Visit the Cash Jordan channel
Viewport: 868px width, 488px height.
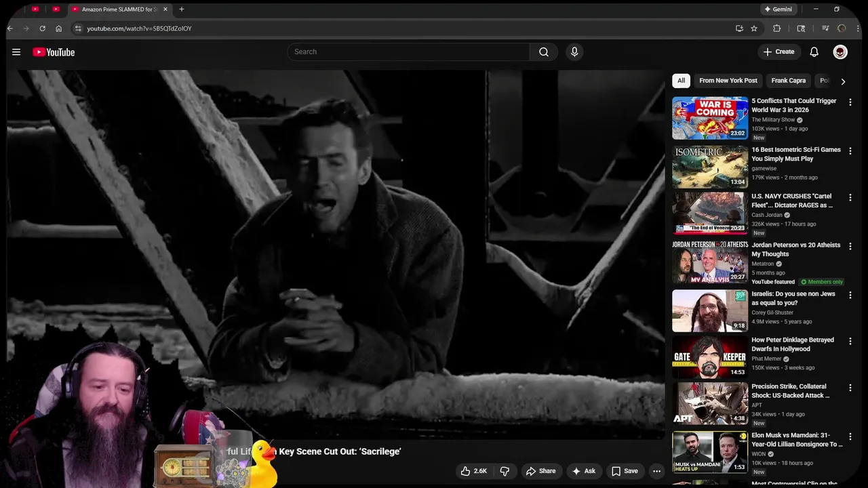[767, 215]
